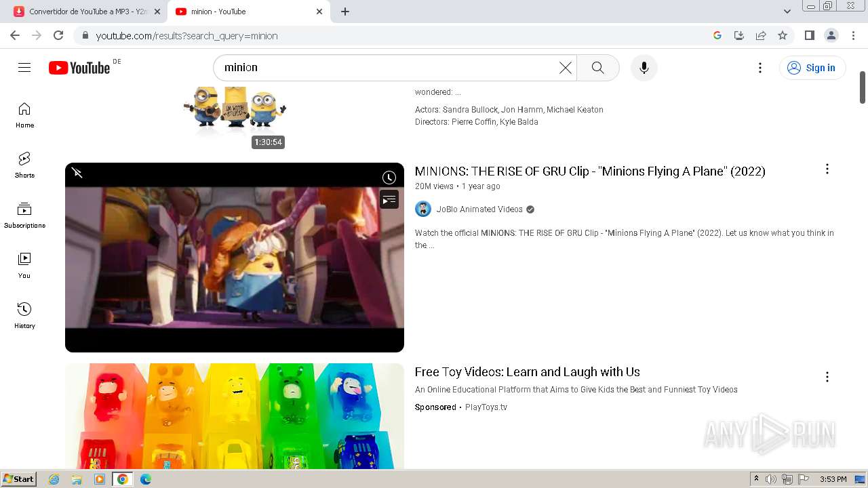Click the install app icon in address bar

739,35
